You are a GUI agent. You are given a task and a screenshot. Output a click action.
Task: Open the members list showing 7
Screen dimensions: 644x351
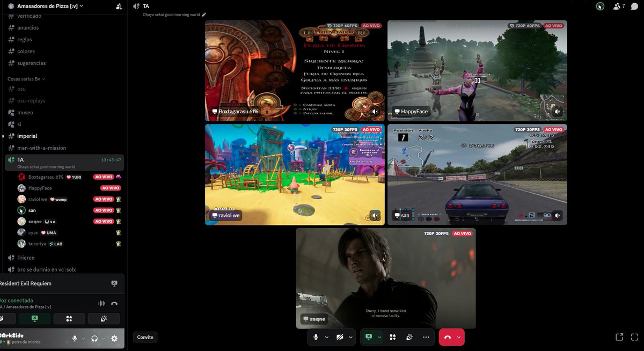(x=619, y=6)
